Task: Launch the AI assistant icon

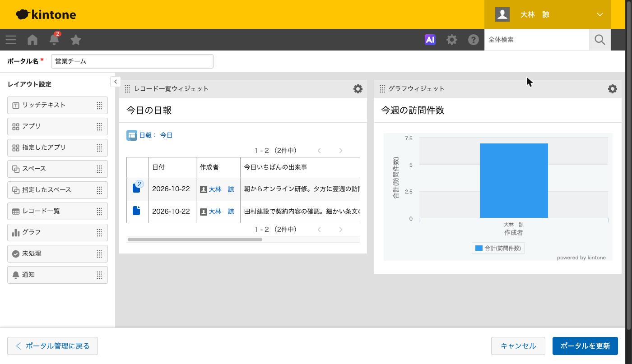Action: coord(430,40)
